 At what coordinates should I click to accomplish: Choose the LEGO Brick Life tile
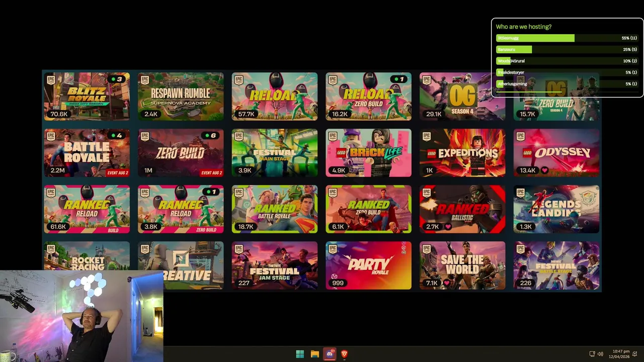pos(368,153)
